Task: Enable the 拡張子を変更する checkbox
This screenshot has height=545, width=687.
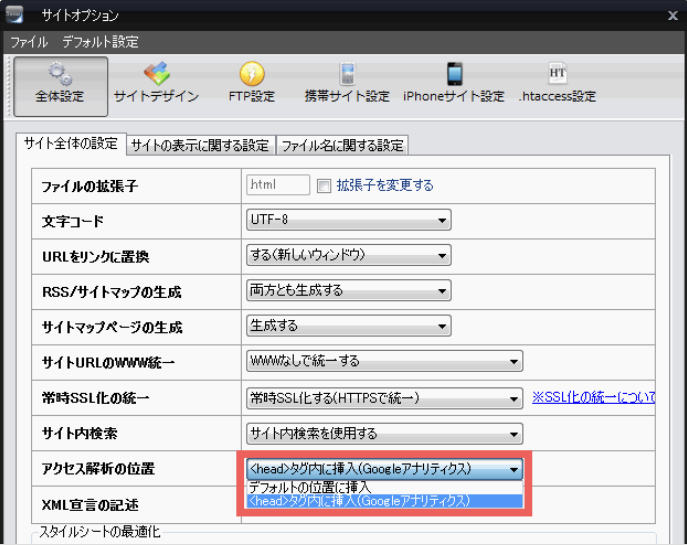Action: coord(324,185)
